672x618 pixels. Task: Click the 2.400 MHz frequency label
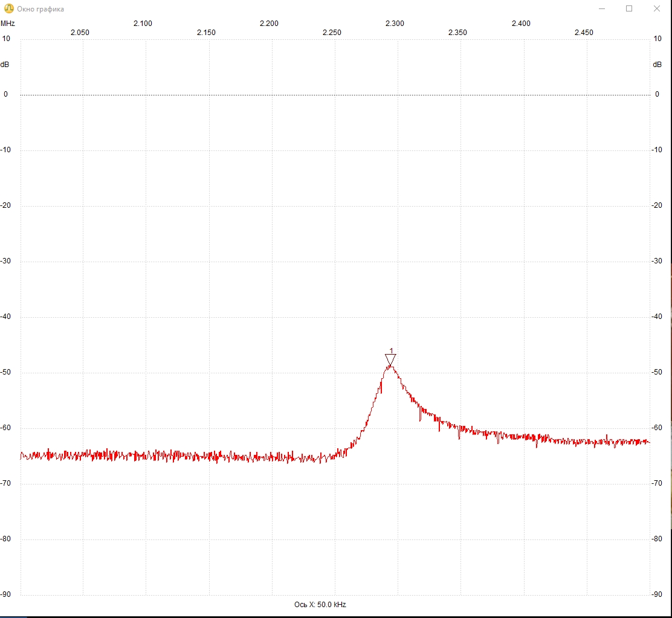point(521,24)
